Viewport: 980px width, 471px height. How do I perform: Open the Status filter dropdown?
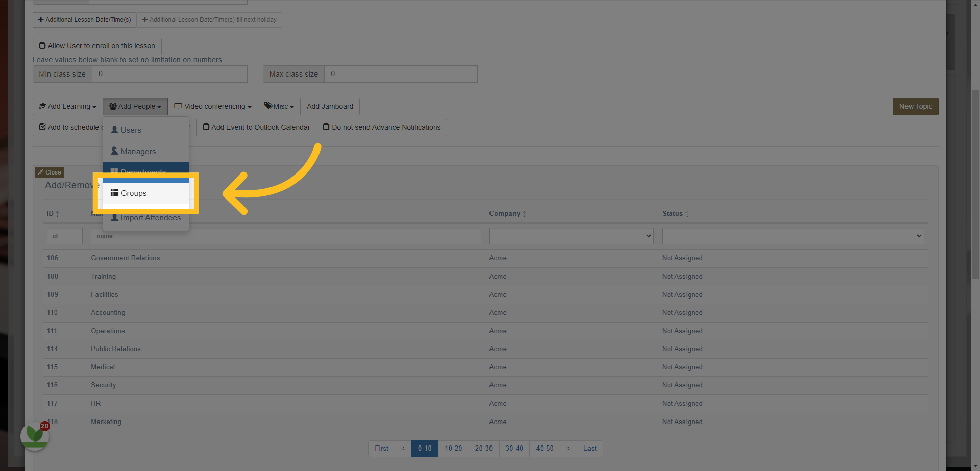793,236
